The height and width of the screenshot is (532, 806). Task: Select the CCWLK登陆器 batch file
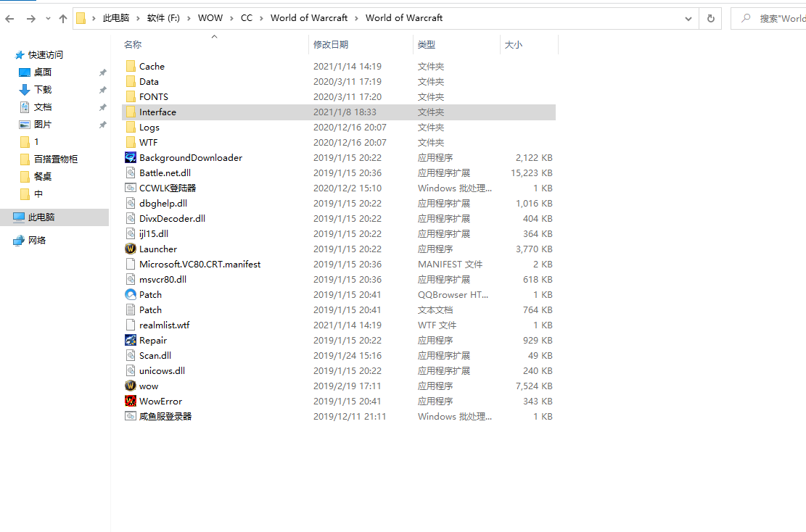tap(167, 188)
